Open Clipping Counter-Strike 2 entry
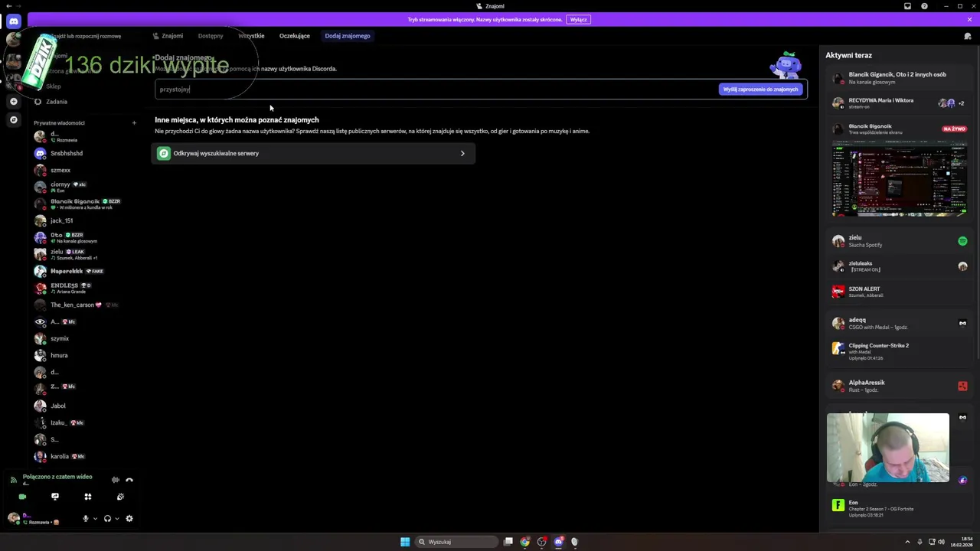The height and width of the screenshot is (551, 980). [x=899, y=351]
